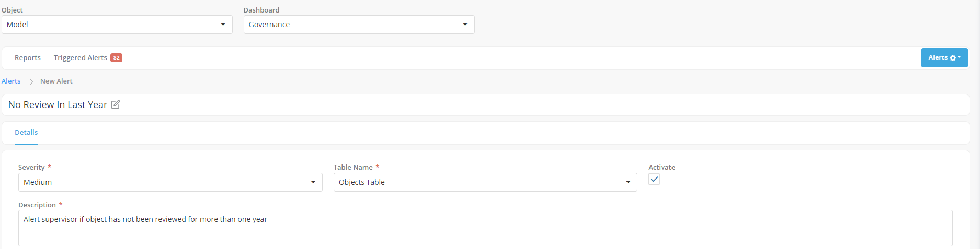Open the Severity dropdown set to Medium
Image resolution: width=980 pixels, height=249 pixels.
tap(170, 182)
